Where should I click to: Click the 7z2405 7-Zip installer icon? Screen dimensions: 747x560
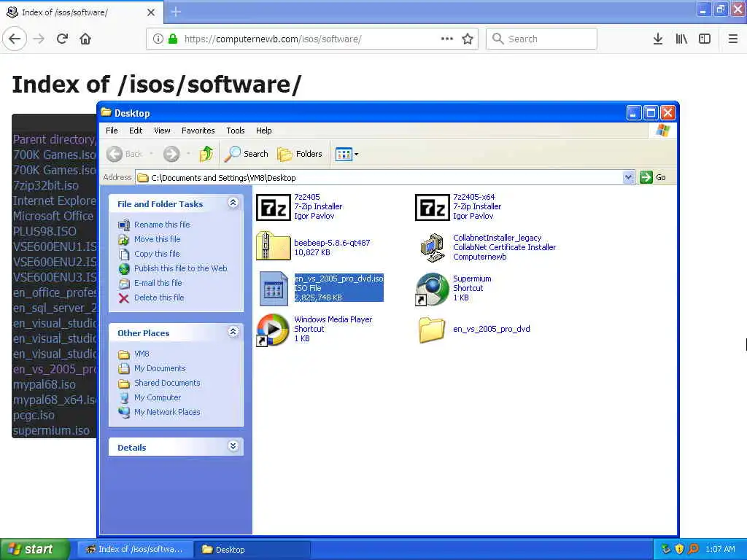273,207
